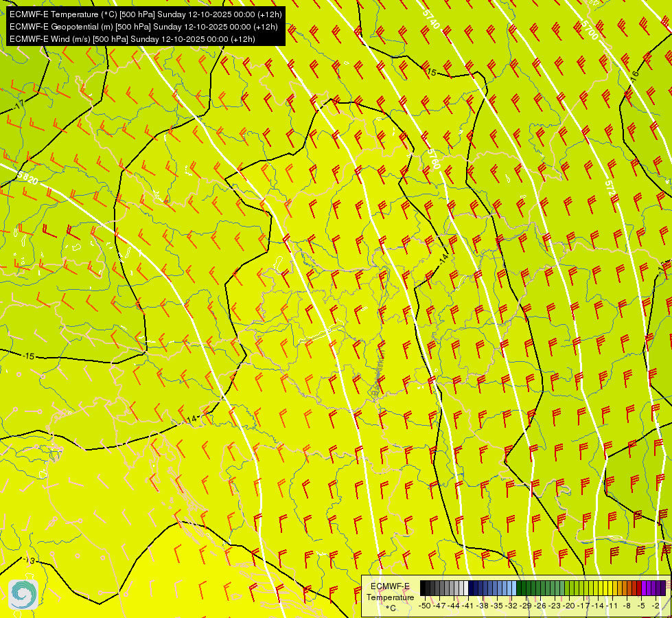672x618 pixels.
Task: Pick the black swatch at legend's -50 end
Action: tap(423, 588)
